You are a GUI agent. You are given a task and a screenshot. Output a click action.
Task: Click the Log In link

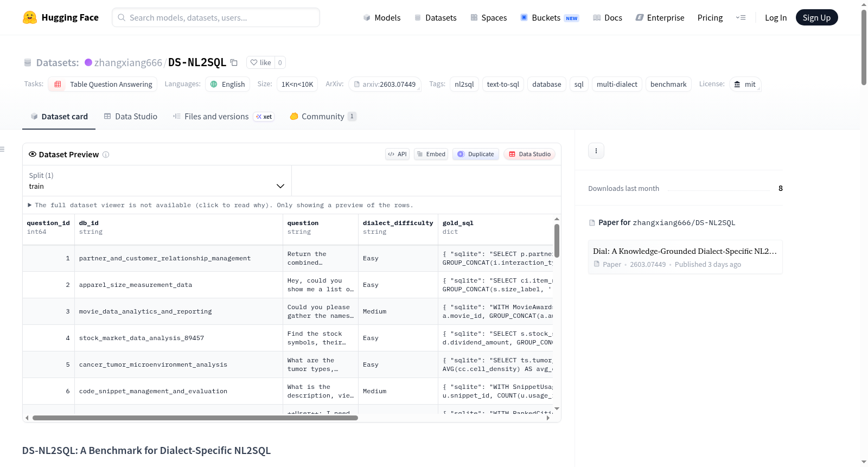click(776, 17)
